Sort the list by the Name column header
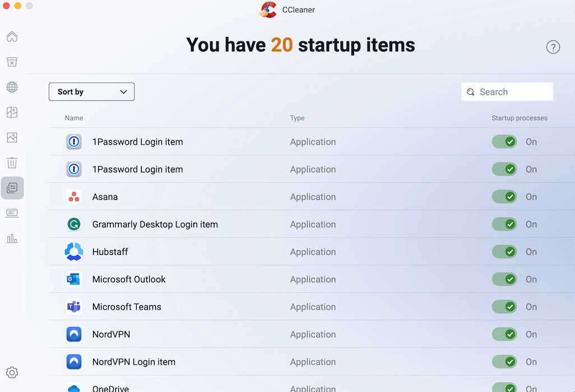 [73, 118]
